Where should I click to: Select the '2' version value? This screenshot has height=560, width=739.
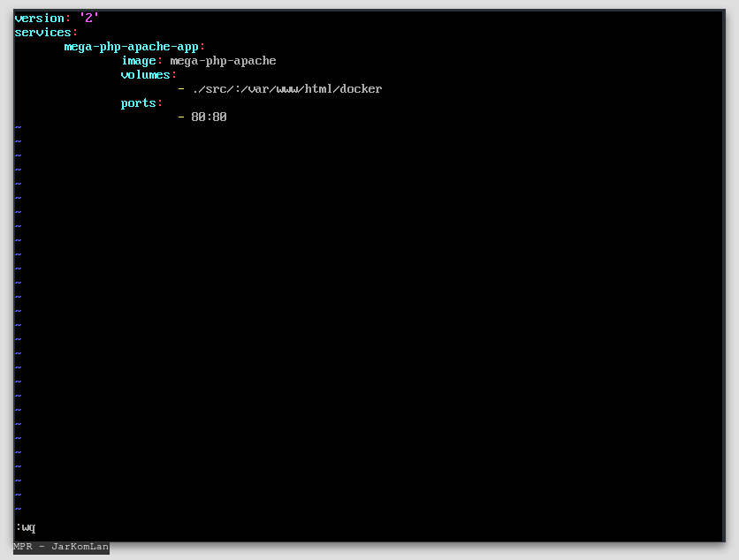coord(90,18)
